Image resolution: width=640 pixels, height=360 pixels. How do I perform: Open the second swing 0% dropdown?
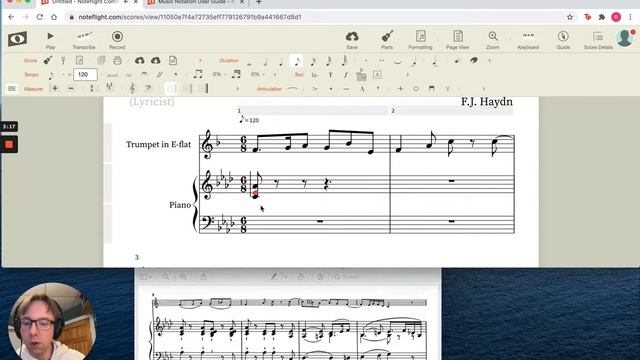[x=258, y=74]
